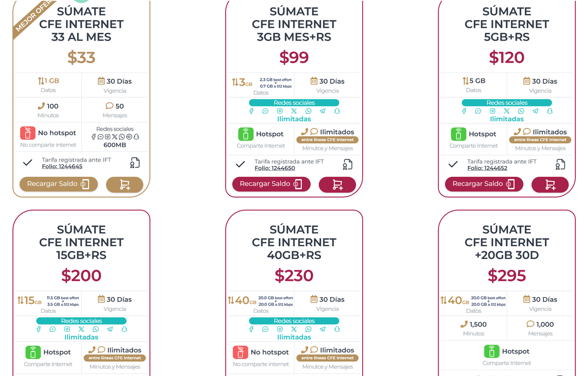Open the Folio: 1244652 link
The image size is (588, 376).
coord(488,168)
